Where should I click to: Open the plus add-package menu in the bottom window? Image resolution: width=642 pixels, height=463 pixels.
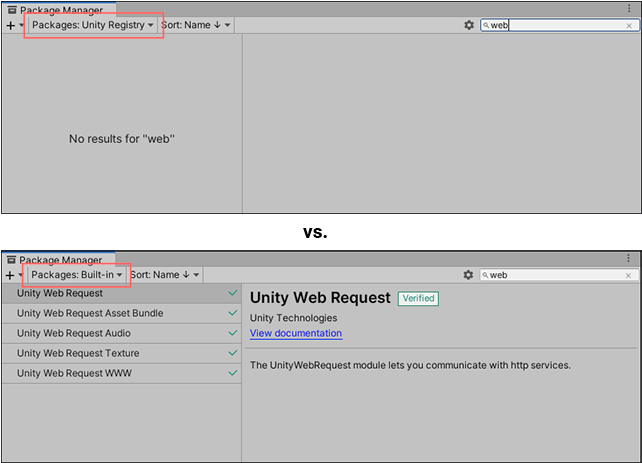14,275
